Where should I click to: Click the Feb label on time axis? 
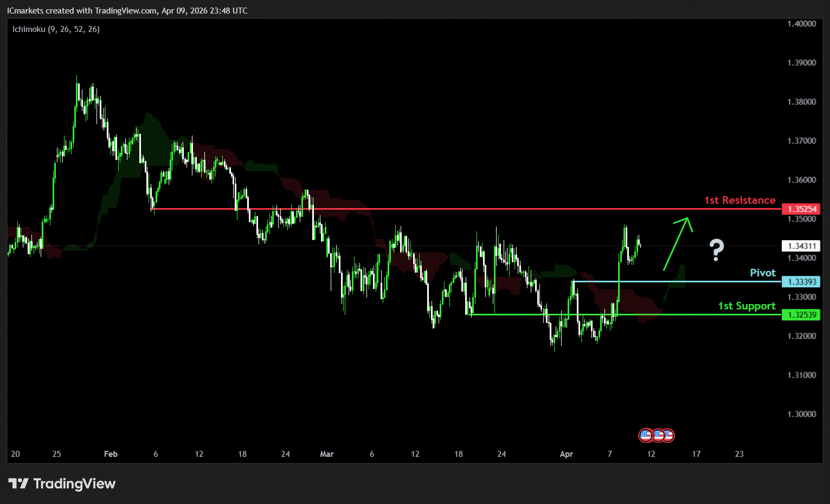point(111,454)
